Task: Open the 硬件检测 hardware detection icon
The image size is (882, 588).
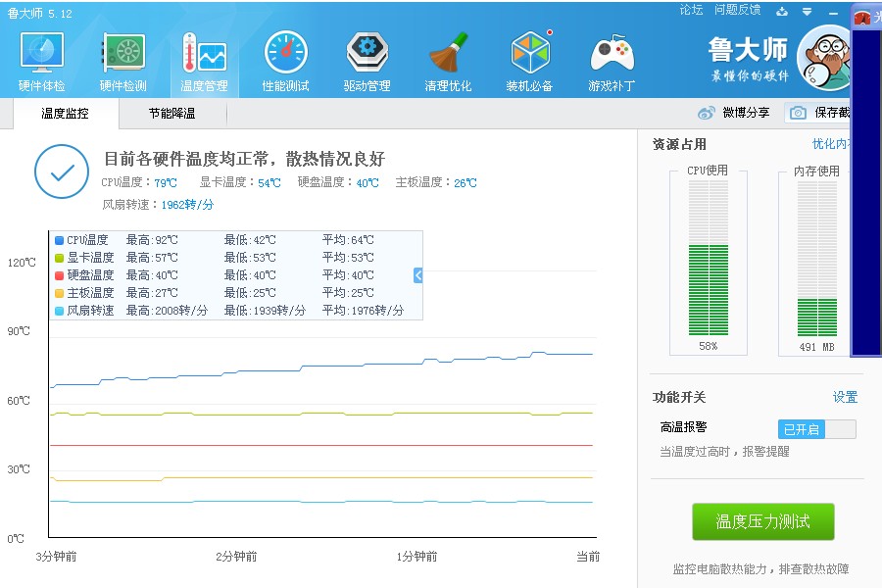Action: coord(123,61)
